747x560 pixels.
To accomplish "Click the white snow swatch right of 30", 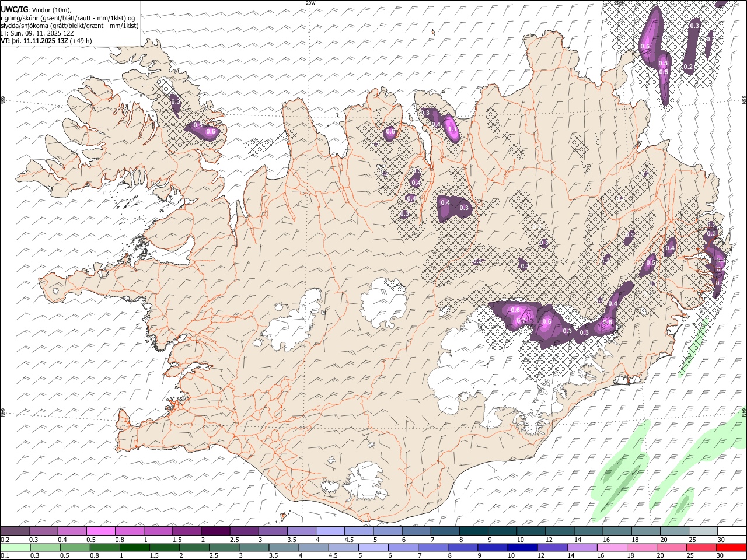I will point(732,531).
